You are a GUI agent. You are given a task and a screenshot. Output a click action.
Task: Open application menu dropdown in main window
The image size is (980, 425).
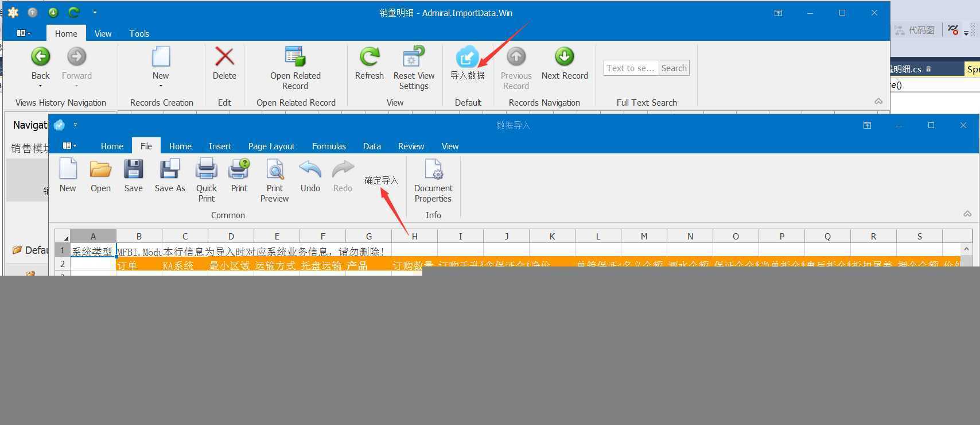tap(24, 33)
